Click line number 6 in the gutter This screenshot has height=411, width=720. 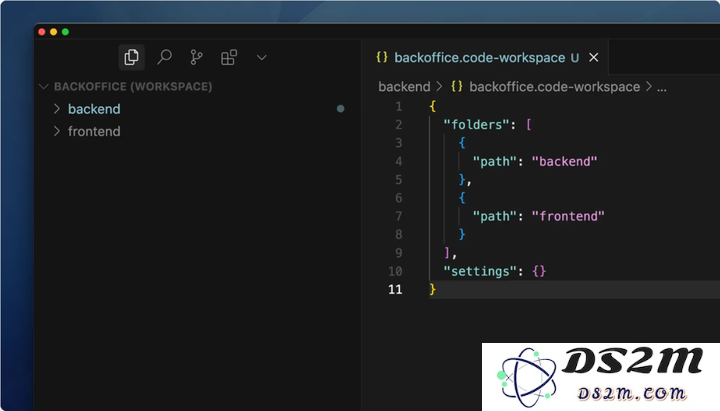click(x=399, y=198)
